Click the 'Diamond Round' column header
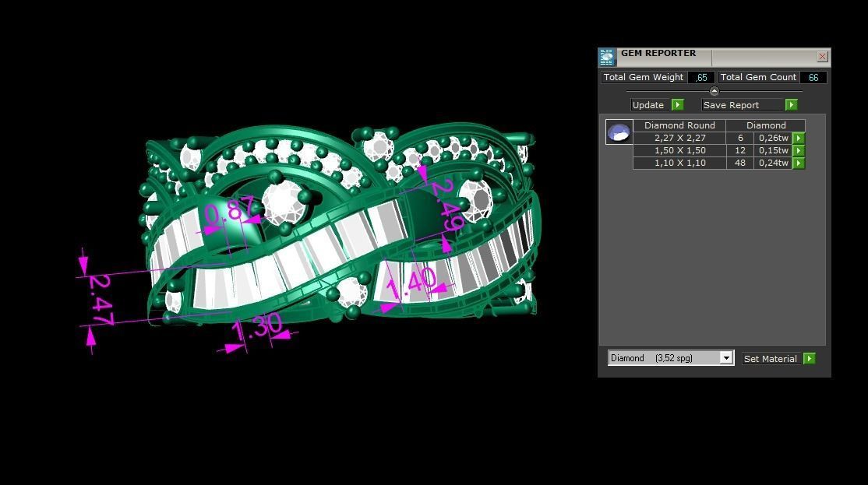The width and height of the screenshot is (868, 485). (x=679, y=125)
